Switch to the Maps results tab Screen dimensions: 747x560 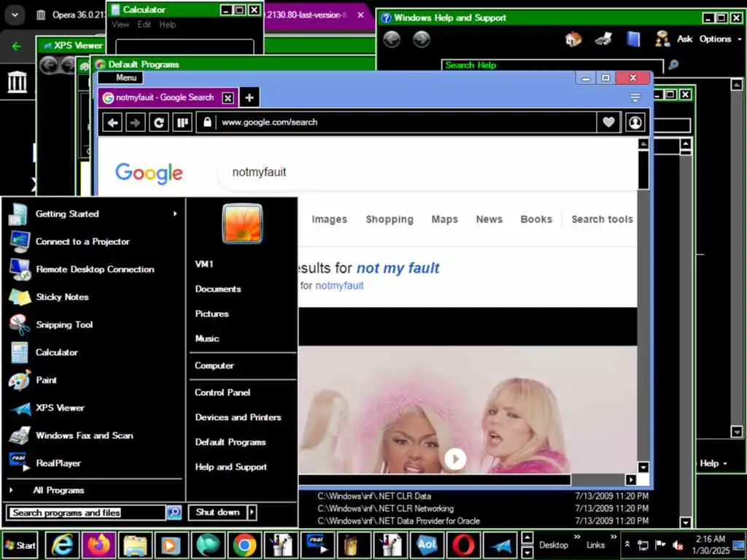(444, 219)
